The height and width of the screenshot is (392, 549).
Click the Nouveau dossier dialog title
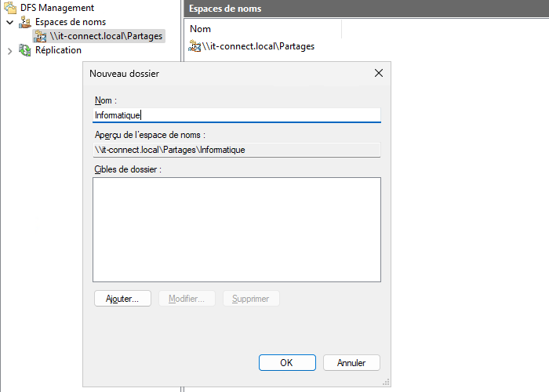coord(124,74)
